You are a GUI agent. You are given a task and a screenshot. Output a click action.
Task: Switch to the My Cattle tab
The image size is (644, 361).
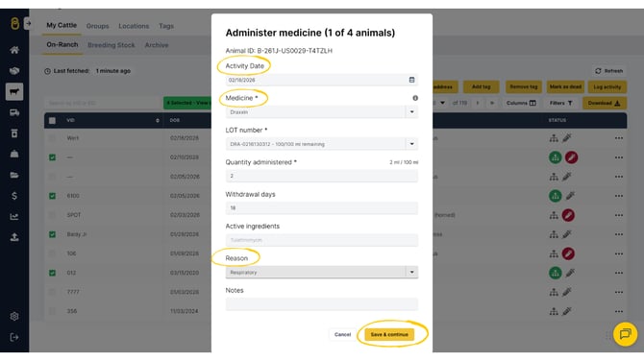coord(62,25)
